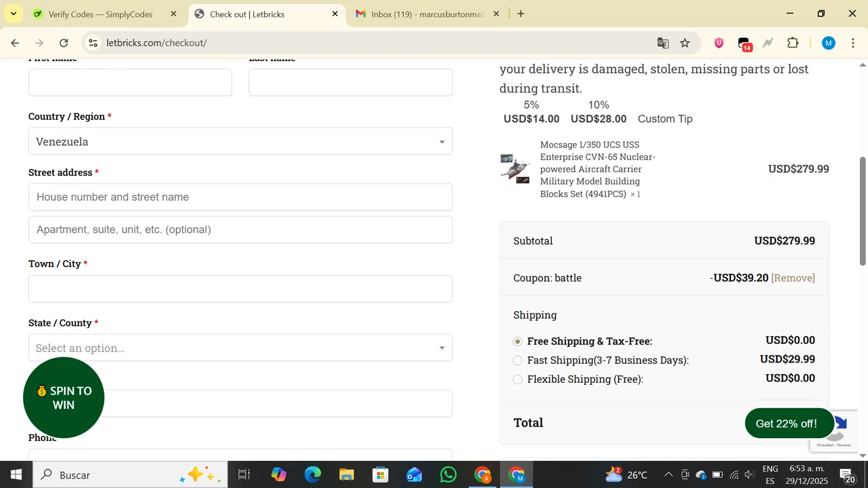Close the Check out Letbricks tab

335,14
